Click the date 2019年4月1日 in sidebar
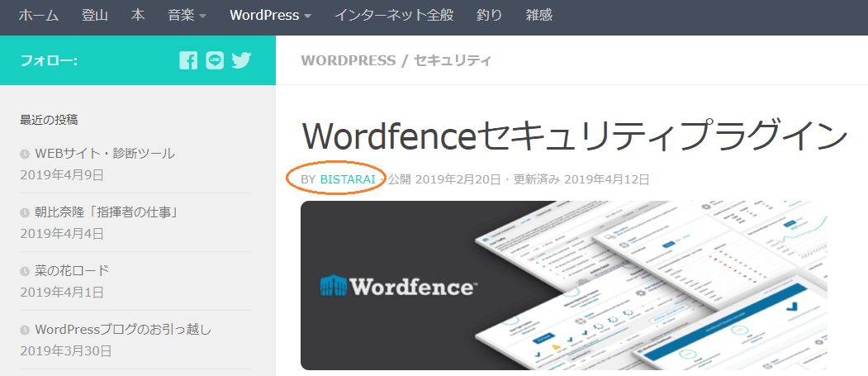The height and width of the screenshot is (376, 868). pyautogui.click(x=62, y=293)
